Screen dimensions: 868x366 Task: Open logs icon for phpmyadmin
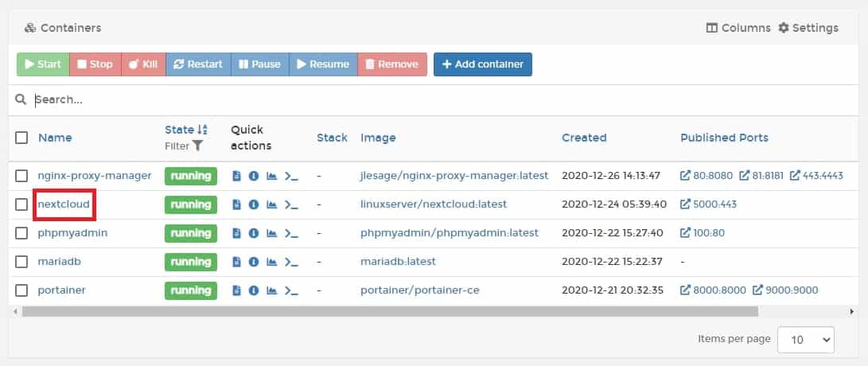[236, 233]
